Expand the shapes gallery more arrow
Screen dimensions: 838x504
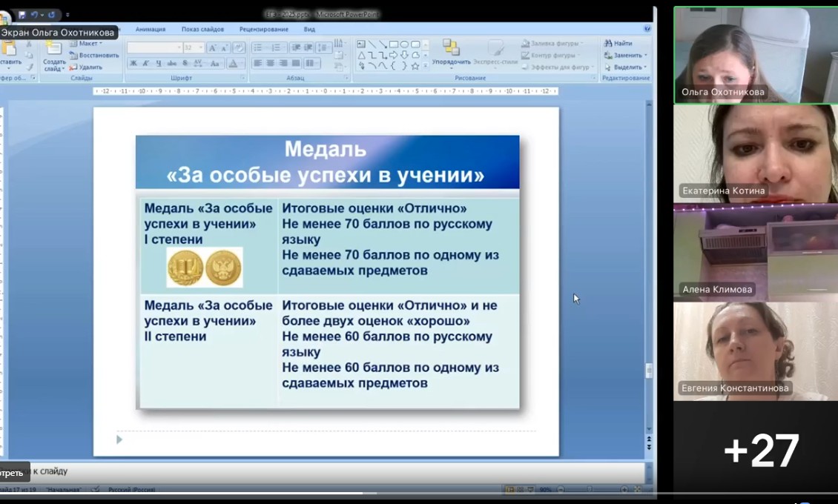426,66
